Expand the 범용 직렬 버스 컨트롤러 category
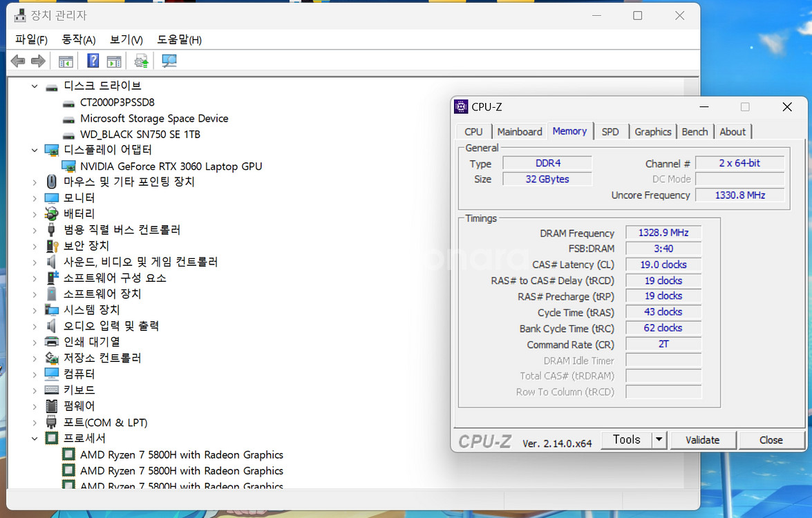The width and height of the screenshot is (812, 518). [34, 230]
